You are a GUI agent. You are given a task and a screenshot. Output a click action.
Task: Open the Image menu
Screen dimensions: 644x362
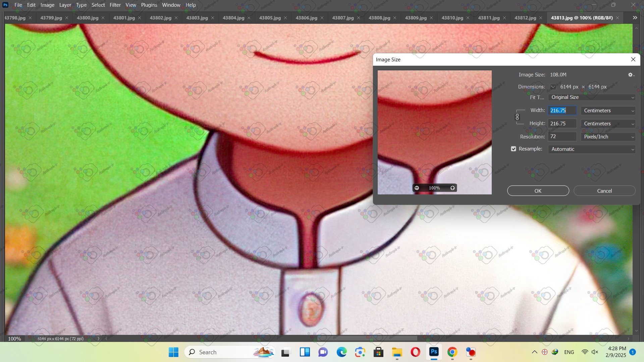47,5
